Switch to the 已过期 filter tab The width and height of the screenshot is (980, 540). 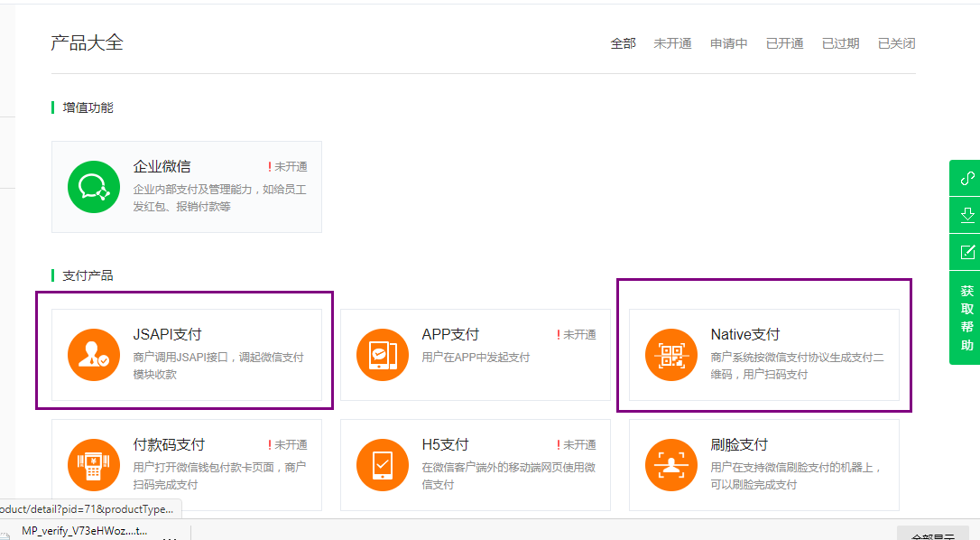(x=841, y=44)
